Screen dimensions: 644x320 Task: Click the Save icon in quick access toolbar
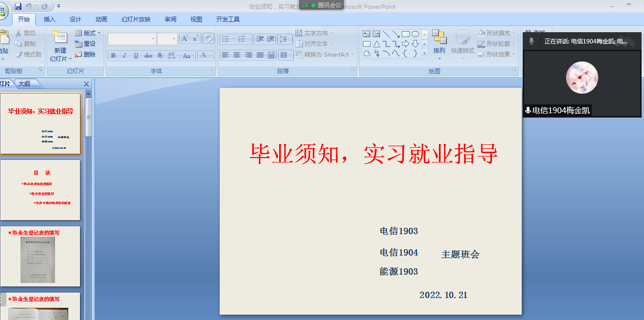tap(18, 6)
